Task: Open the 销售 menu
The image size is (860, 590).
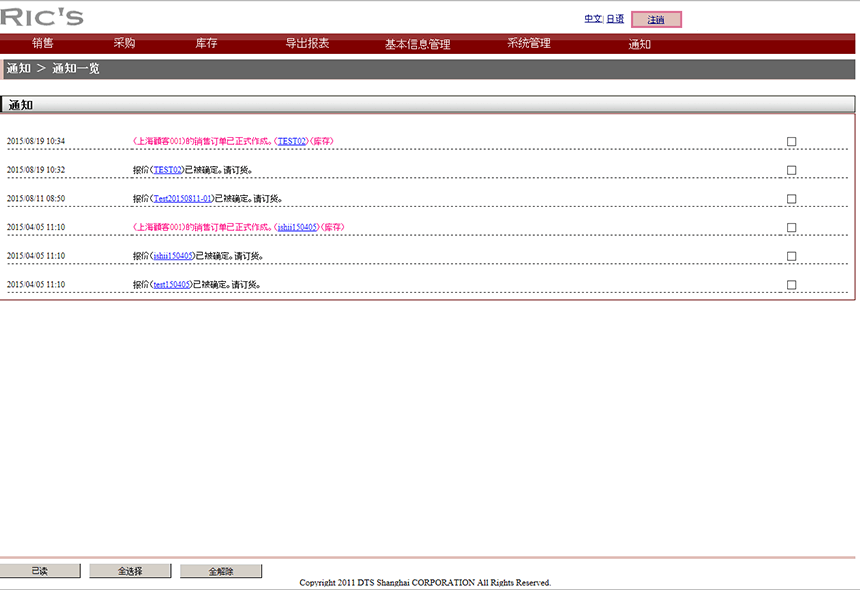Action: 43,44
